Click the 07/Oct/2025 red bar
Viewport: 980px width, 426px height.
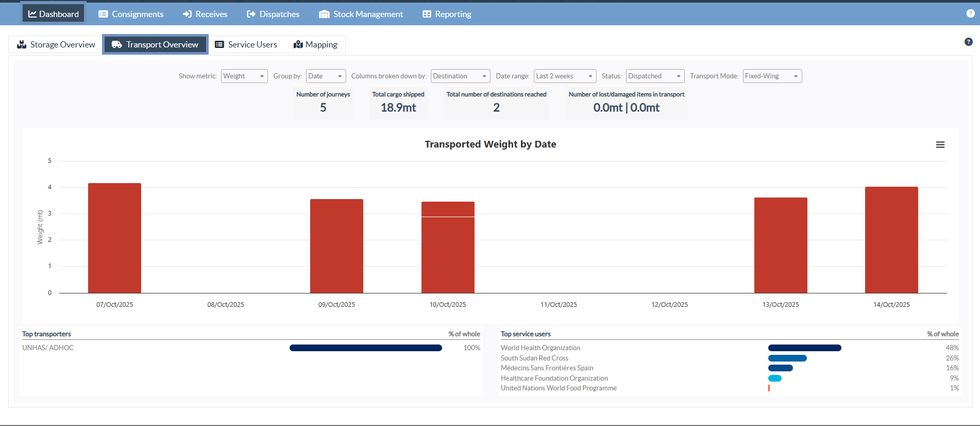coord(114,238)
